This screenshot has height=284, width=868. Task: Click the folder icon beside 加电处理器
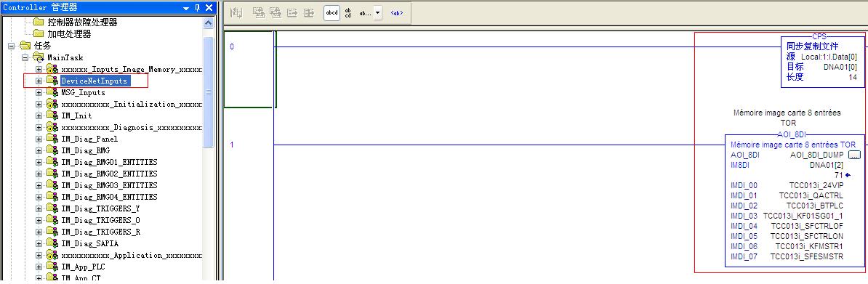39,34
